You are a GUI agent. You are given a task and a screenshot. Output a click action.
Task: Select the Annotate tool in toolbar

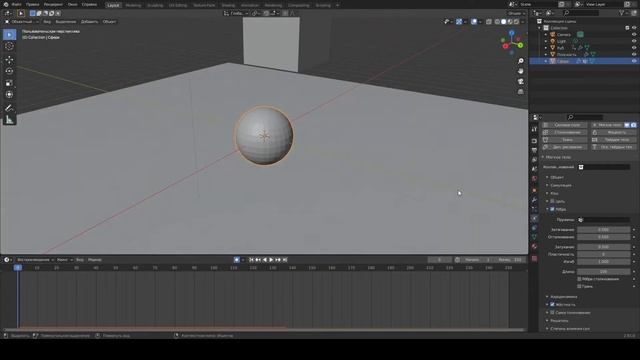[x=9, y=108]
